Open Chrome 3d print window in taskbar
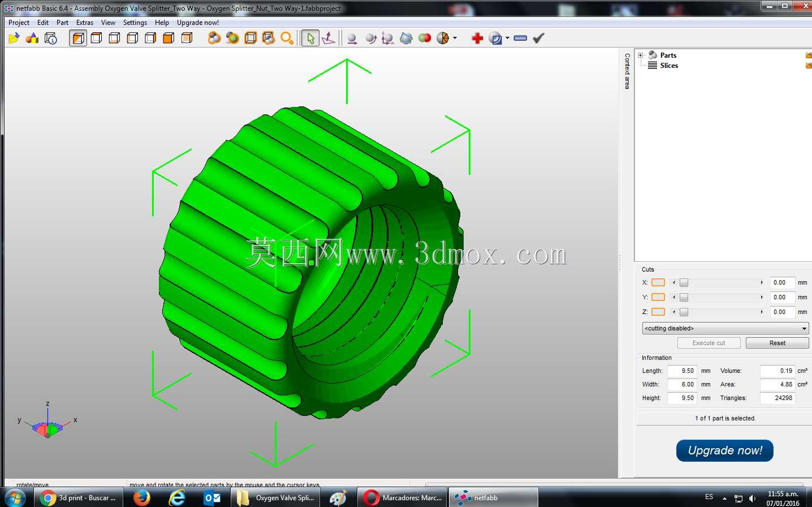812x507 pixels. tap(79, 498)
